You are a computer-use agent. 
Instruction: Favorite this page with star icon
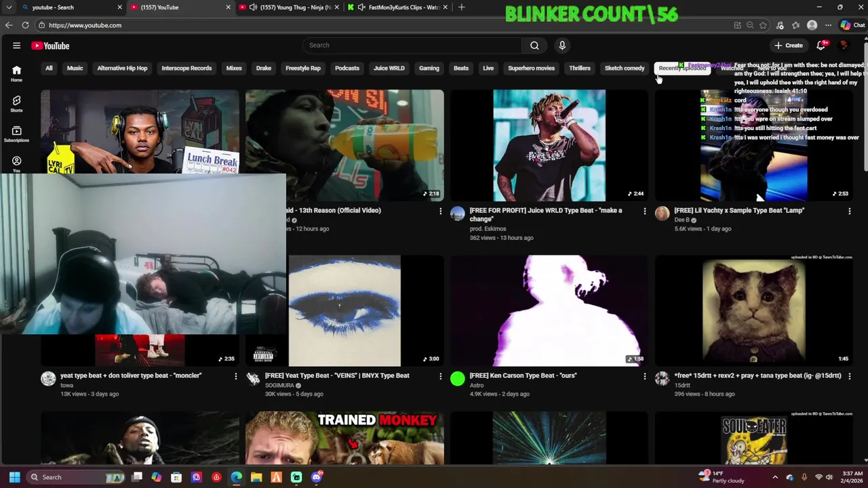pos(764,25)
